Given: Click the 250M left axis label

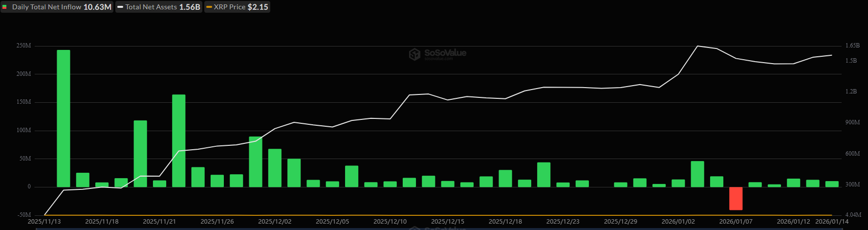Looking at the screenshot, I should click(x=23, y=46).
